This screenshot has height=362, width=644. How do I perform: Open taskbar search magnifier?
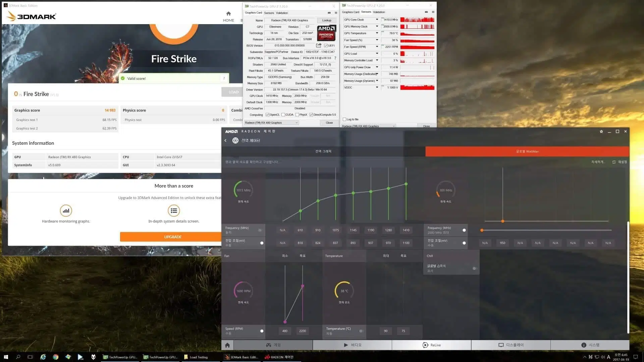(x=18, y=357)
